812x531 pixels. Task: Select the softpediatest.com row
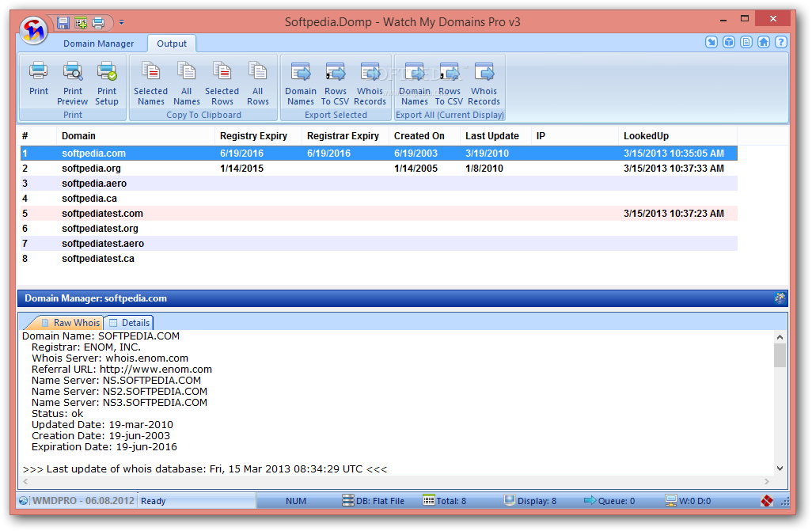tap(379, 214)
